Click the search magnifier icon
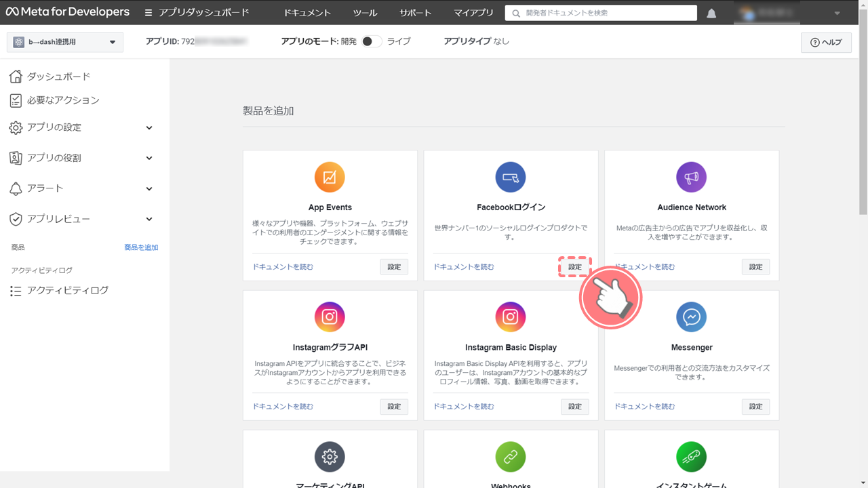The height and width of the screenshot is (488, 868). 517,13
